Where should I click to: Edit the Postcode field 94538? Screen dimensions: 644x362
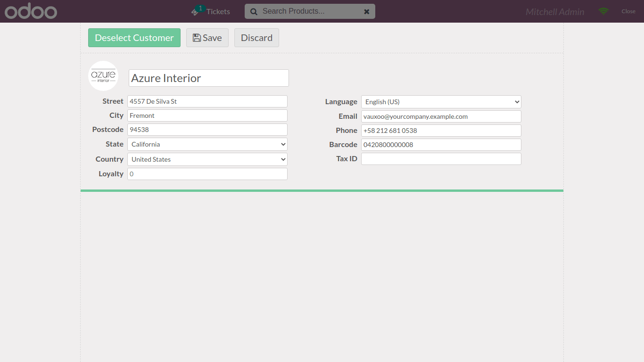[207, 130]
